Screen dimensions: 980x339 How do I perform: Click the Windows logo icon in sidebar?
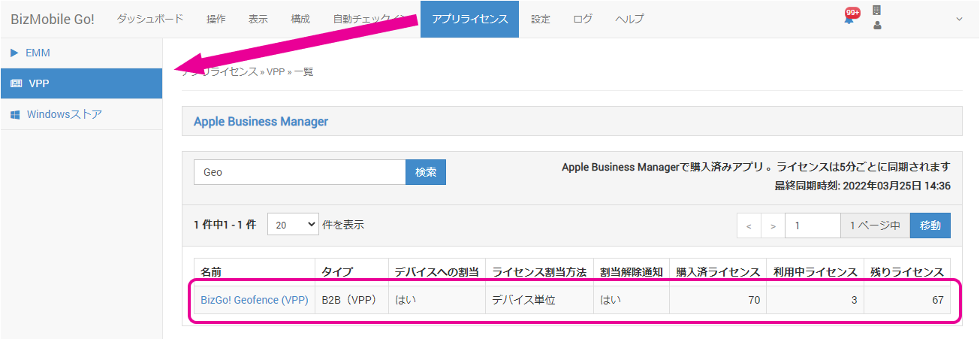15,115
